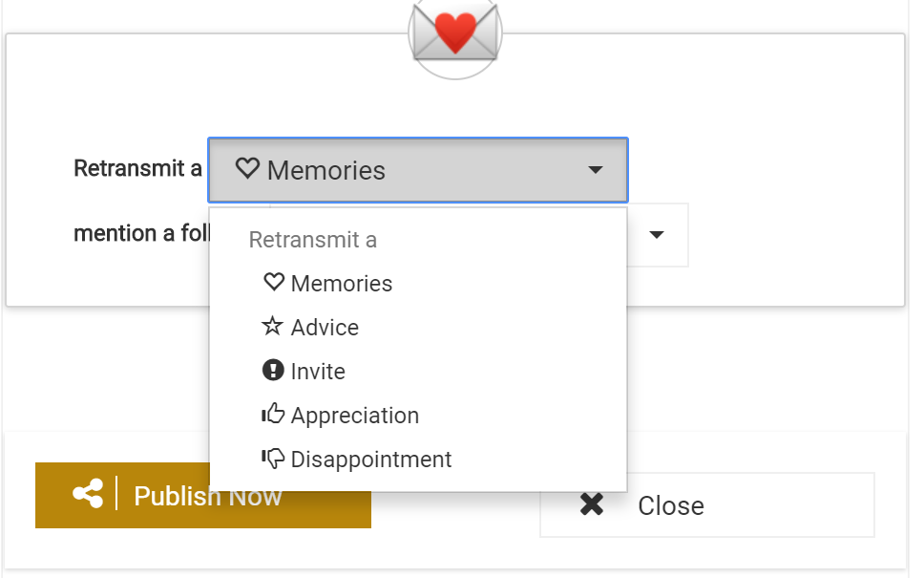Click the thumbs-up icon beside Appreciation

[x=273, y=414]
